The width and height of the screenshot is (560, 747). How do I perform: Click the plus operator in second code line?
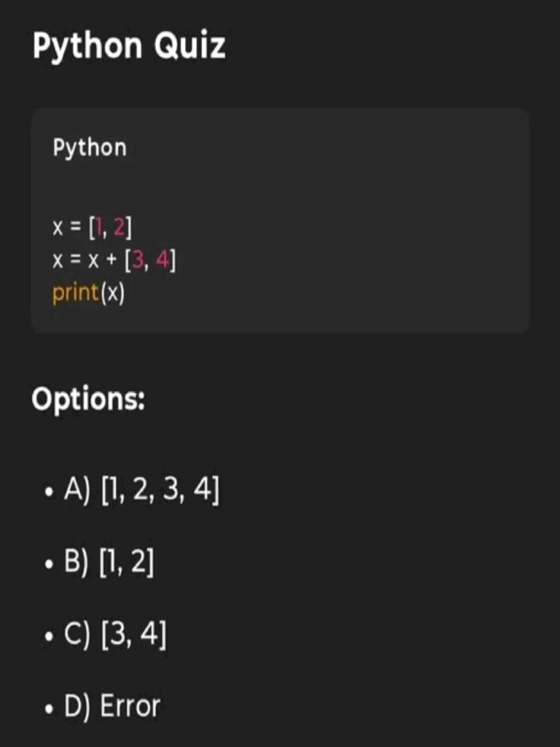coord(112,262)
